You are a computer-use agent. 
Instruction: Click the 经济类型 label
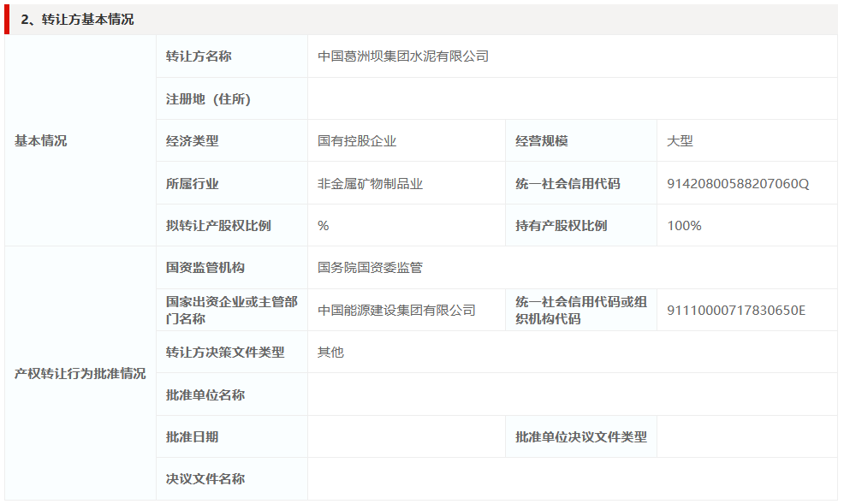click(x=192, y=141)
